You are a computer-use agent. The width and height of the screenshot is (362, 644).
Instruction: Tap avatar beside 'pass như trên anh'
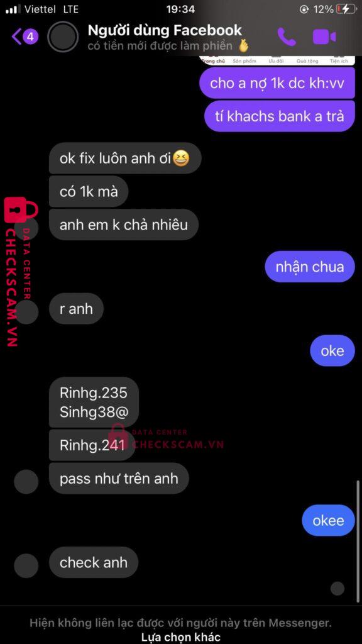pos(26,481)
